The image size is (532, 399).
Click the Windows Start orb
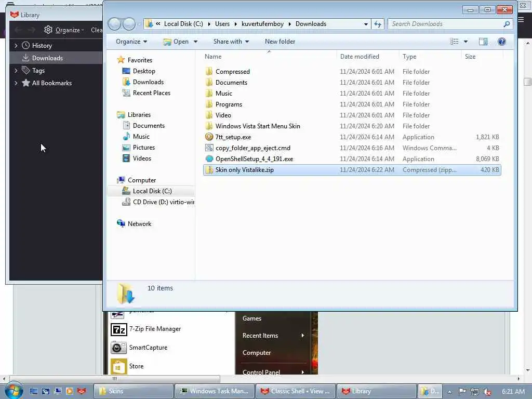(x=14, y=391)
